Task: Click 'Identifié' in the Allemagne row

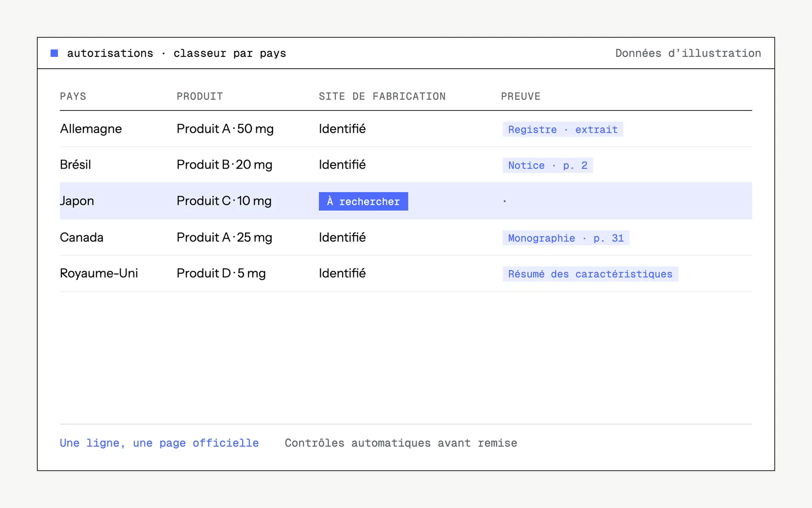Action: (342, 129)
